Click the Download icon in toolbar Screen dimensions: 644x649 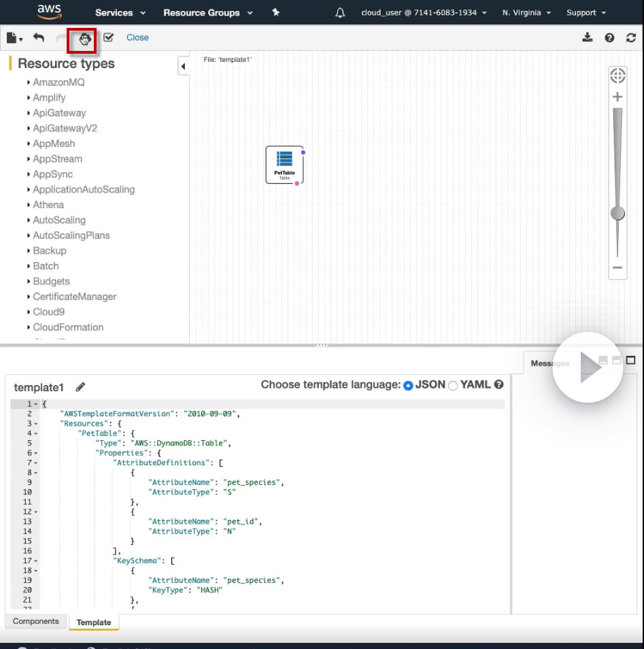pos(587,37)
